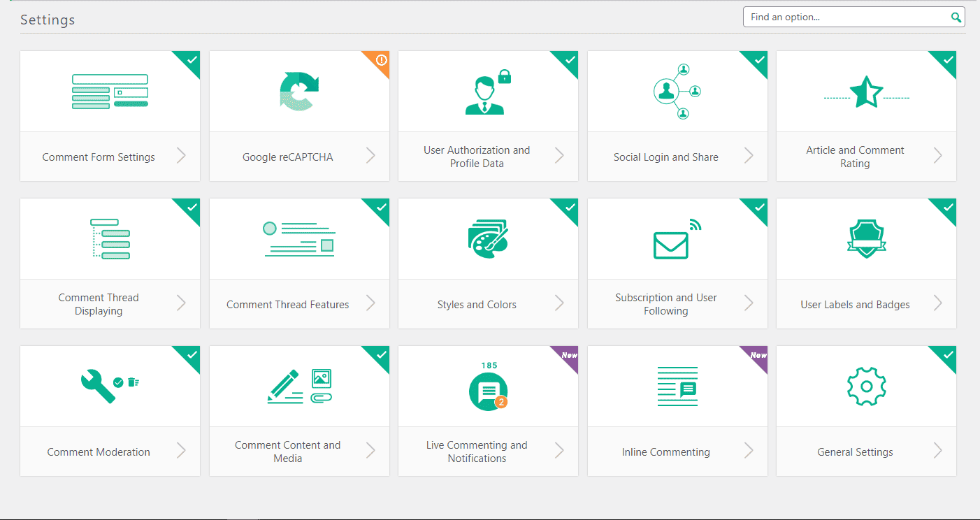Click the green checkmark on Comment Moderation card

192,355
